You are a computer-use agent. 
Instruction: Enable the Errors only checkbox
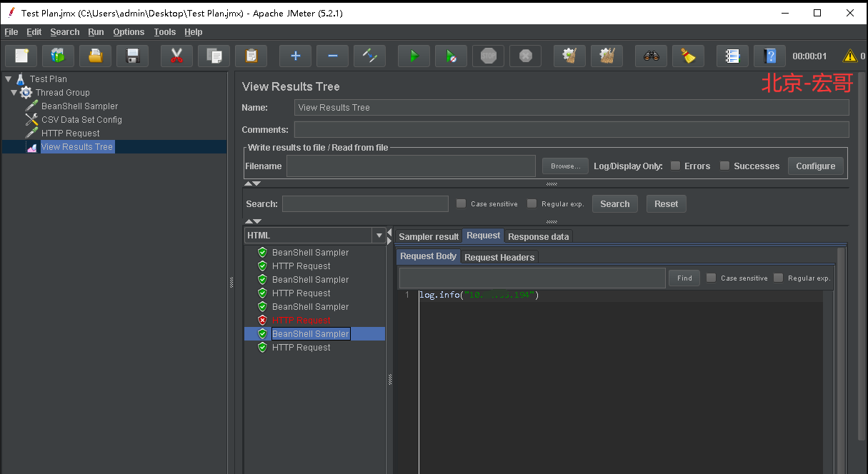click(x=675, y=166)
